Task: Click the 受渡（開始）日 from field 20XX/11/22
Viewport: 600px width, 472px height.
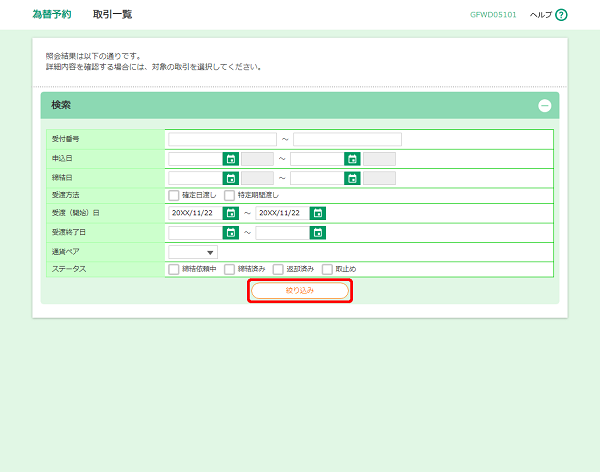Action: pos(196,213)
